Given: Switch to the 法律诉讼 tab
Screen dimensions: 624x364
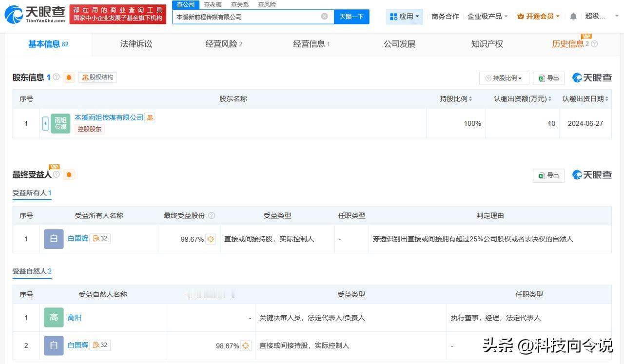Looking at the screenshot, I should point(136,44).
